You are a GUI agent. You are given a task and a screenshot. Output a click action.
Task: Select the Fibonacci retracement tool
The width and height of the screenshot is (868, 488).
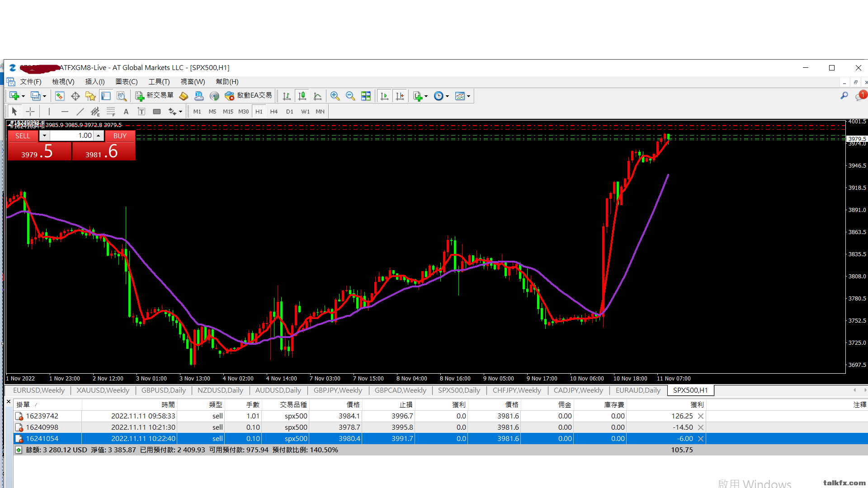pos(111,111)
